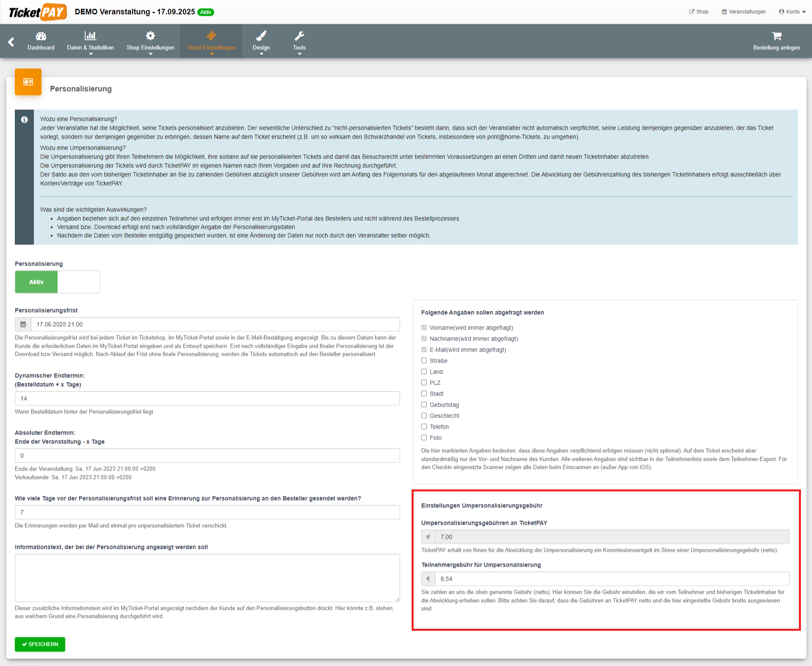Open the Dashboard menu item
The height and width of the screenshot is (666, 812).
click(41, 47)
